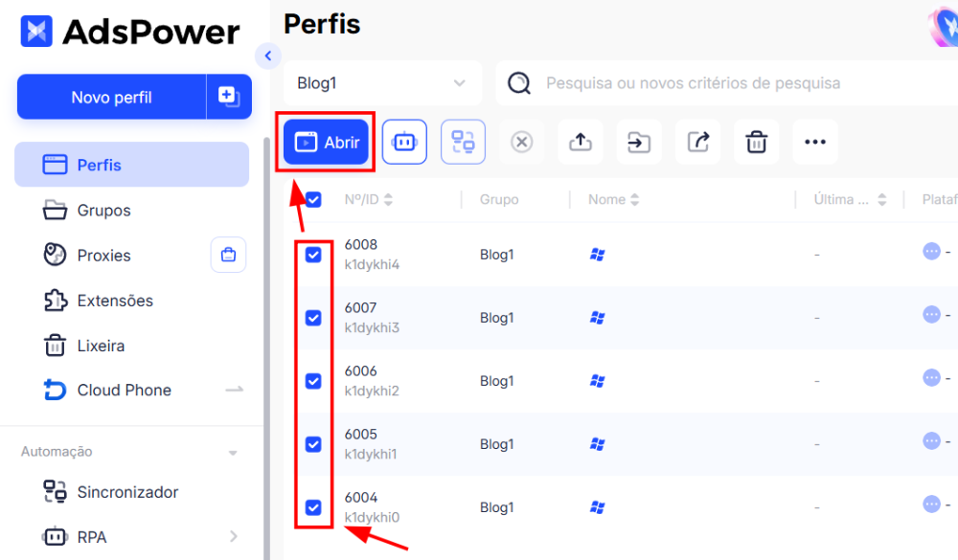Open the RPA robot toolbar icon
The height and width of the screenshot is (560, 958).
[404, 143]
